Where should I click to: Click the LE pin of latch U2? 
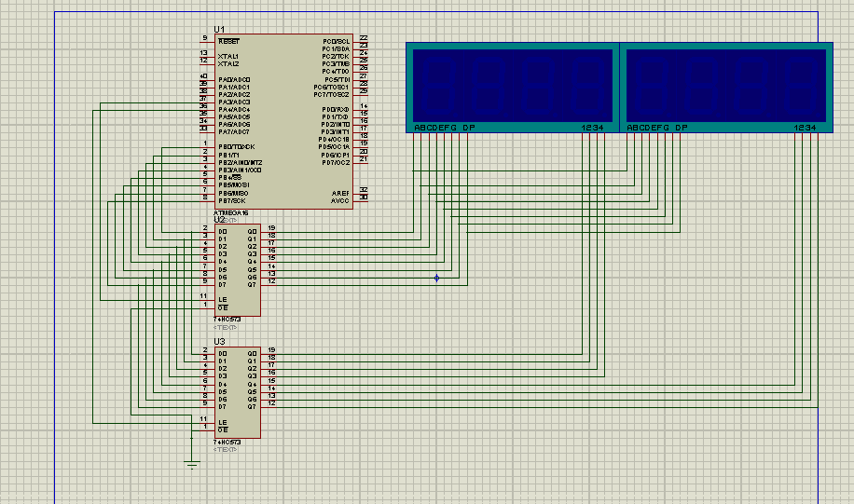coord(207,298)
